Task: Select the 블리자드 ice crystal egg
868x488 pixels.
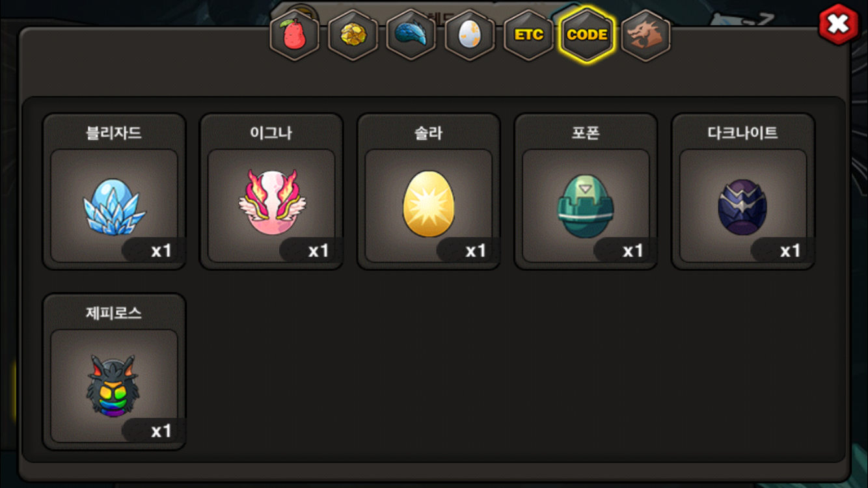Action: click(x=114, y=206)
